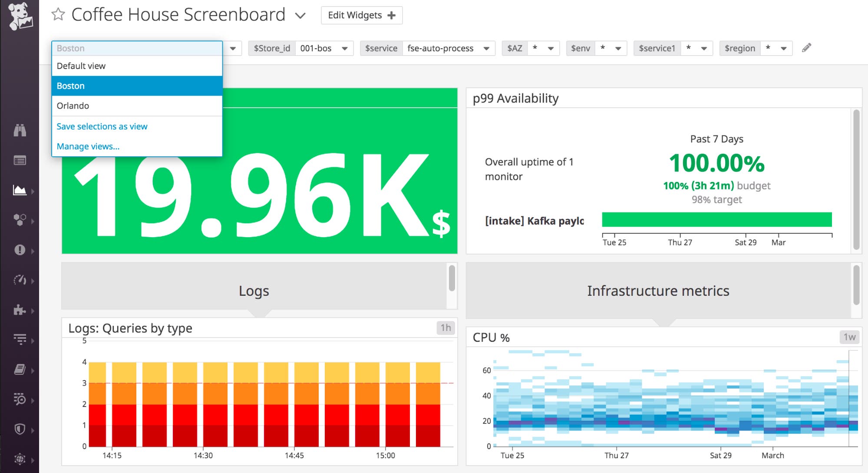
Task: Select Orlando from saved views list
Action: coord(73,106)
